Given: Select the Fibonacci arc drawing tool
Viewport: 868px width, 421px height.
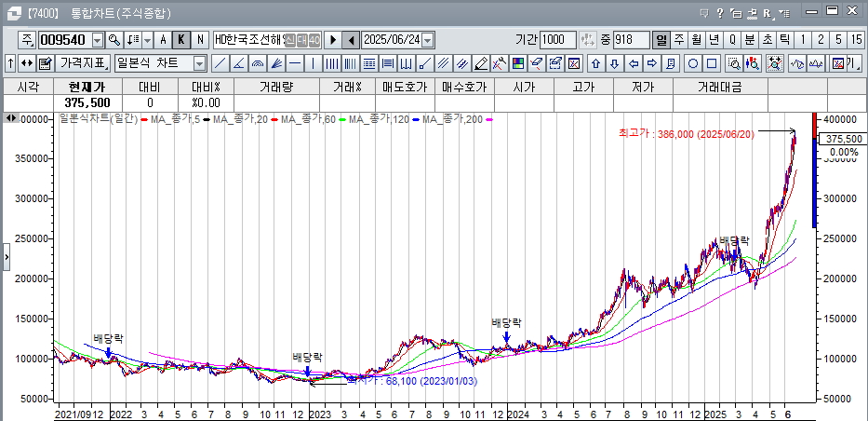Looking at the screenshot, I should (x=258, y=63).
